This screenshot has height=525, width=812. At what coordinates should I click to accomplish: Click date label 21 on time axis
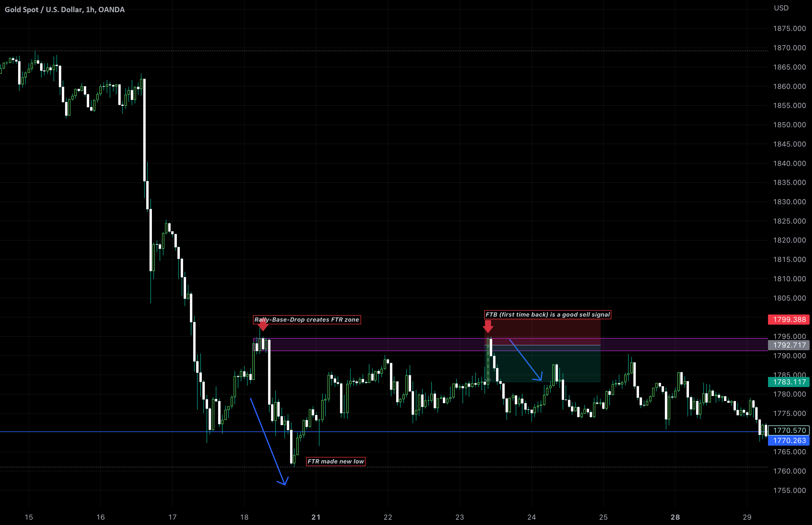[316, 517]
